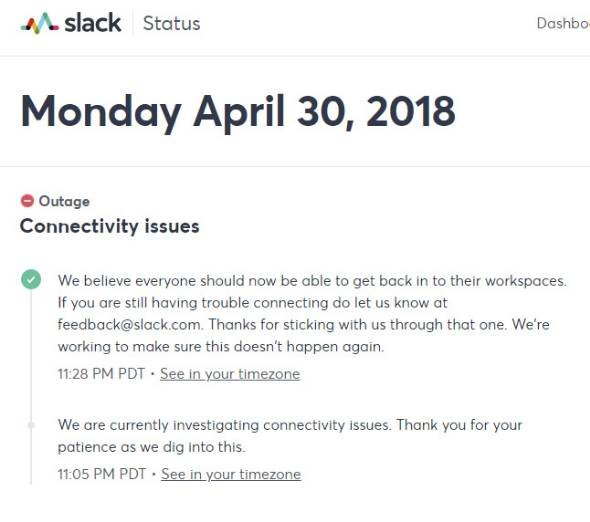The height and width of the screenshot is (522, 590).
Task: Click the green resolved checkmark icon
Action: click(31, 280)
